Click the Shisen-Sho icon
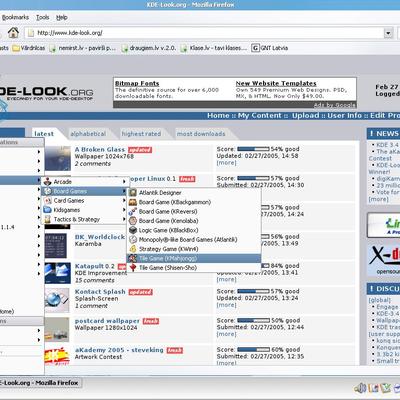The height and width of the screenshot is (400, 400). [x=133, y=267]
